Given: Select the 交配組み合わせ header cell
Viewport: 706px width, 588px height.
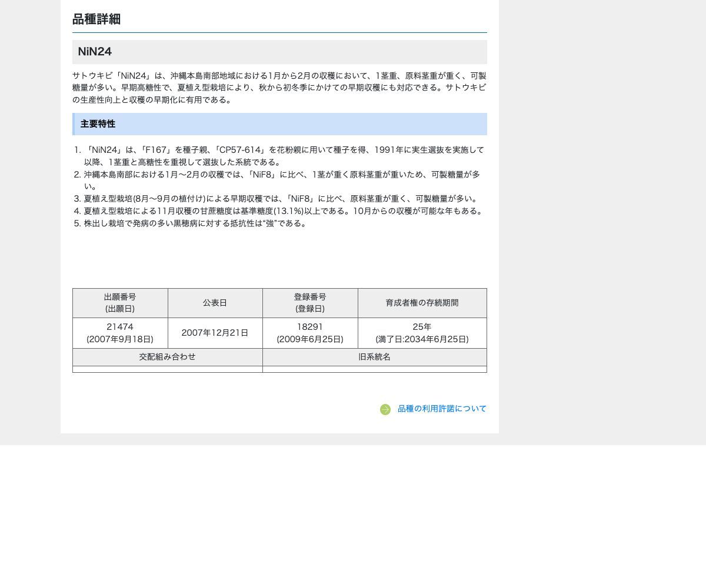Looking at the screenshot, I should [167, 357].
